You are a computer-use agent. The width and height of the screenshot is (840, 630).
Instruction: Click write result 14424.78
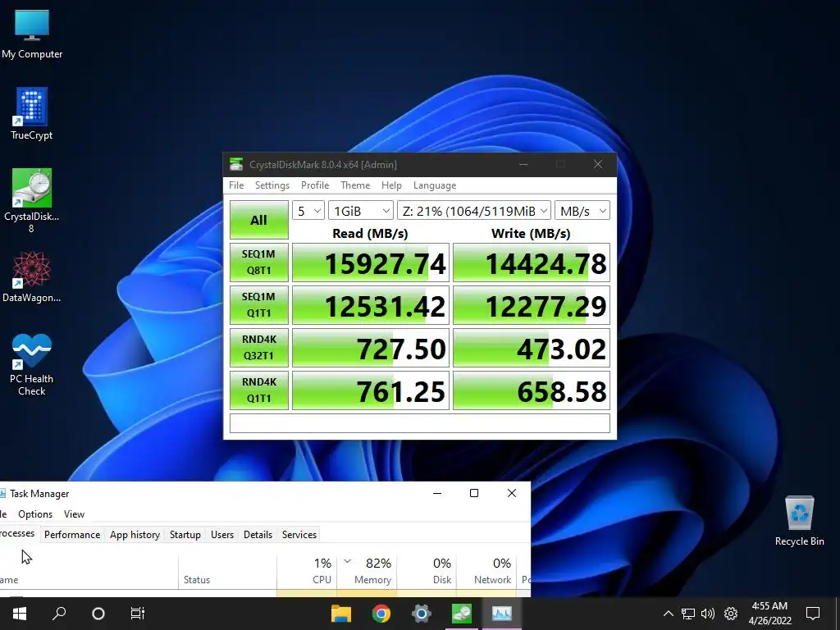pos(532,262)
